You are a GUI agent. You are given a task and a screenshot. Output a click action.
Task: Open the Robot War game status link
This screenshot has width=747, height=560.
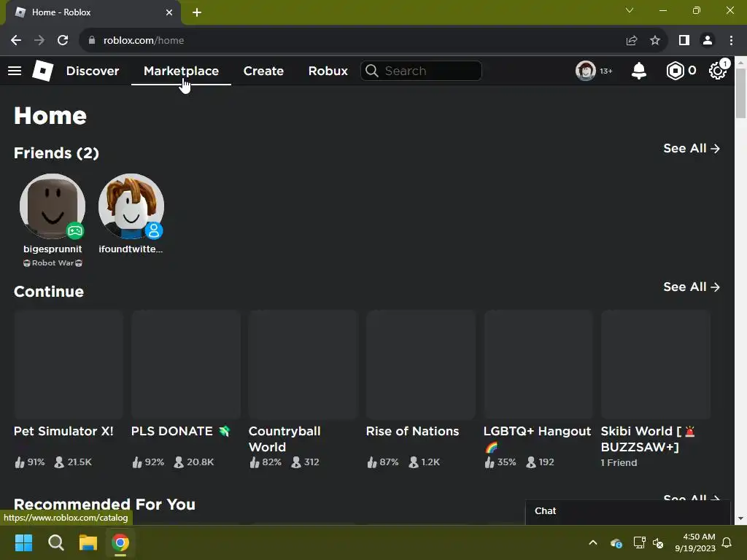pos(53,262)
